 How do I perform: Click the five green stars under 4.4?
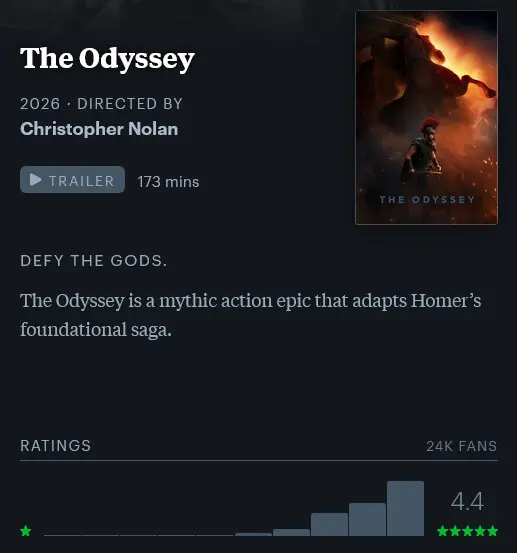(x=467, y=531)
